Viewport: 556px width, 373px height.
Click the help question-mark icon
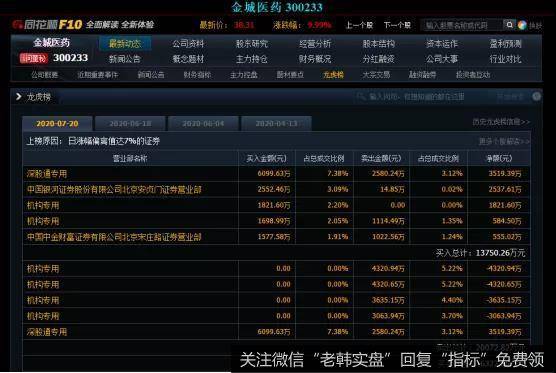tap(536, 96)
